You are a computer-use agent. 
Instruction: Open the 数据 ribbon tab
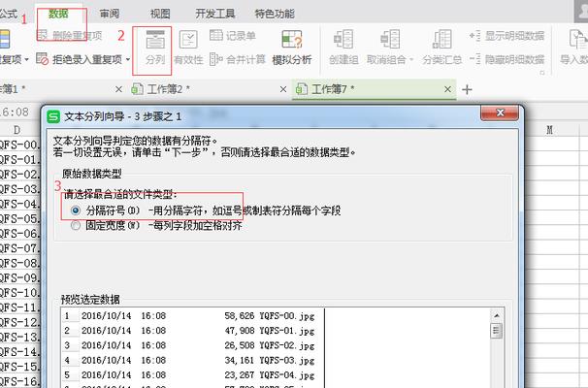58,14
